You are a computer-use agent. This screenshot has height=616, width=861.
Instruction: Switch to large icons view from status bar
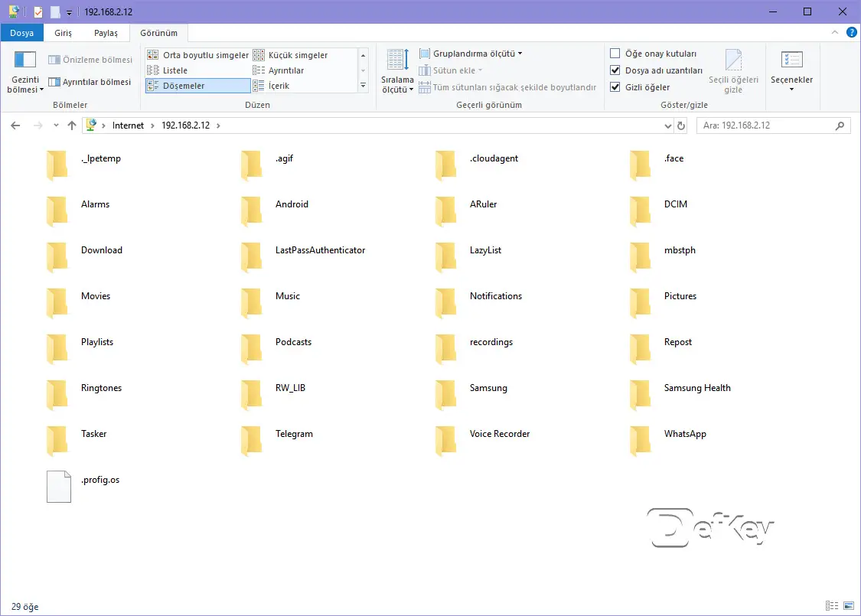coord(849,605)
